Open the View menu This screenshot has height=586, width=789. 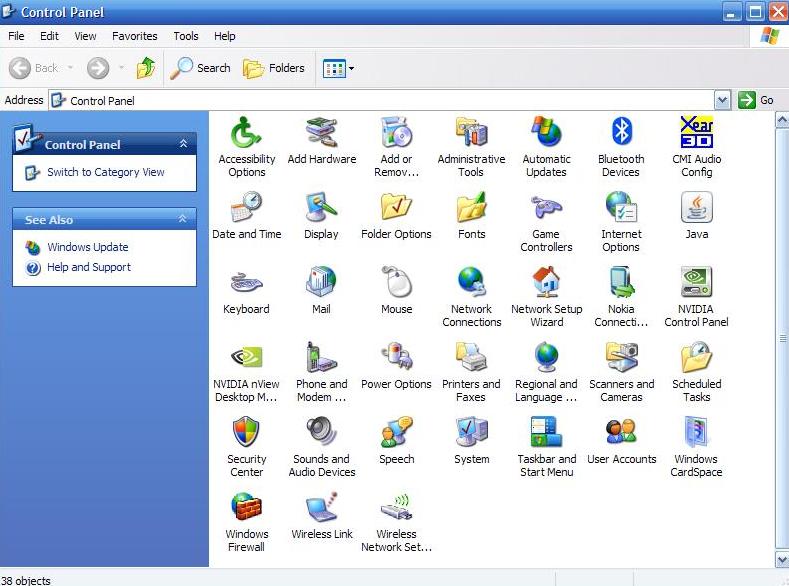tap(85, 36)
